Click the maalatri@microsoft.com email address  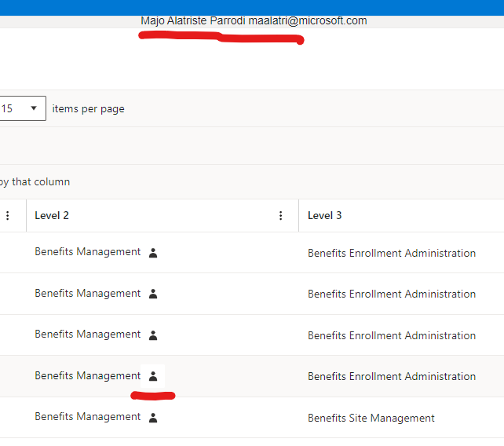(308, 20)
